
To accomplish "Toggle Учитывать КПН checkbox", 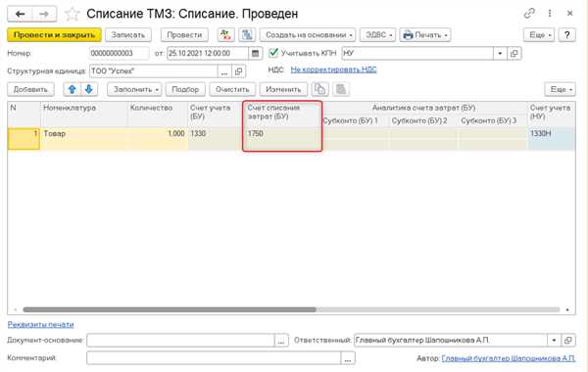I will pyautogui.click(x=273, y=53).
